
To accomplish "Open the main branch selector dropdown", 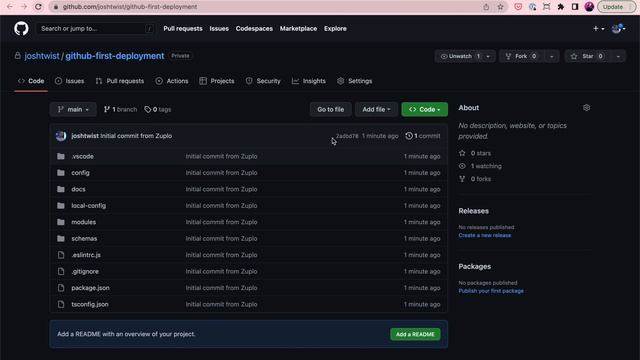I will [73, 109].
